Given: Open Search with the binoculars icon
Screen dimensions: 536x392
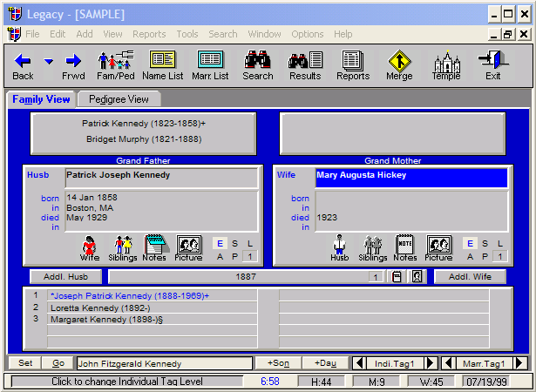Looking at the screenshot, I should point(258,65).
